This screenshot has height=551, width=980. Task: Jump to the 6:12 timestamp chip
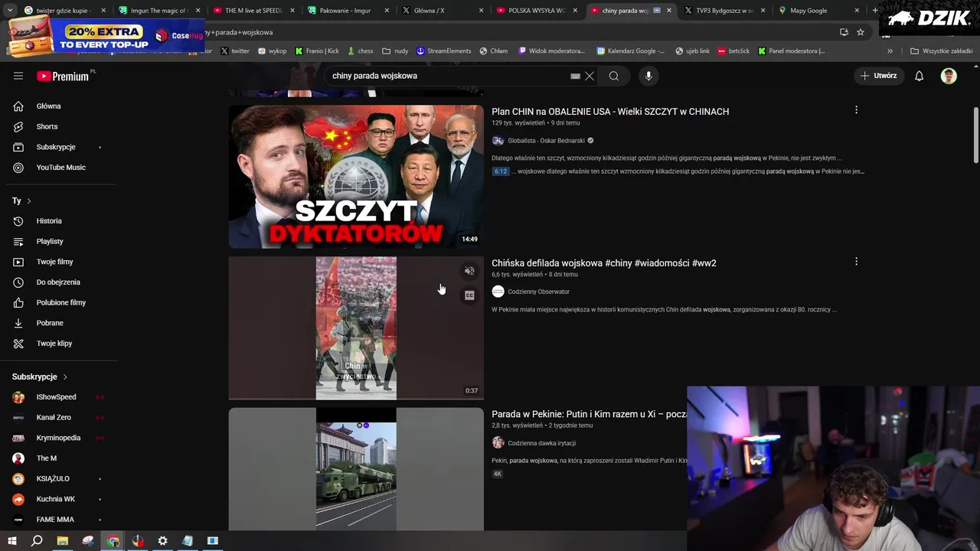501,171
